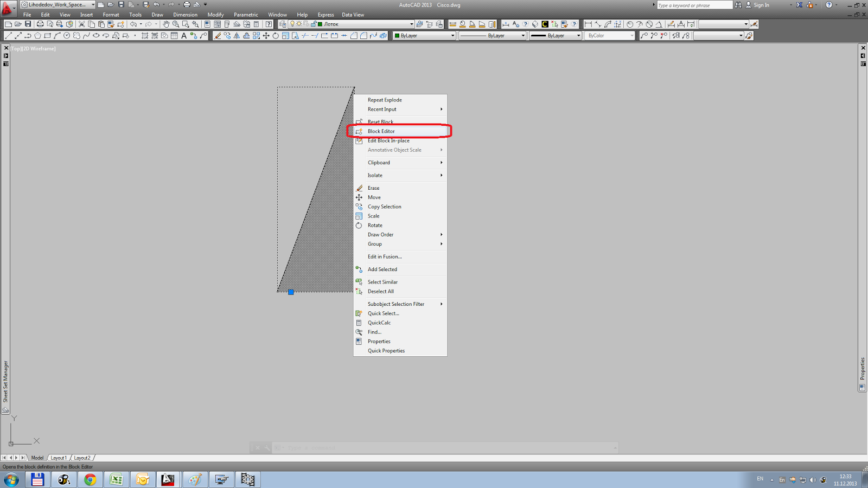Choose Edit Block In-place from the context menu

tap(400, 140)
